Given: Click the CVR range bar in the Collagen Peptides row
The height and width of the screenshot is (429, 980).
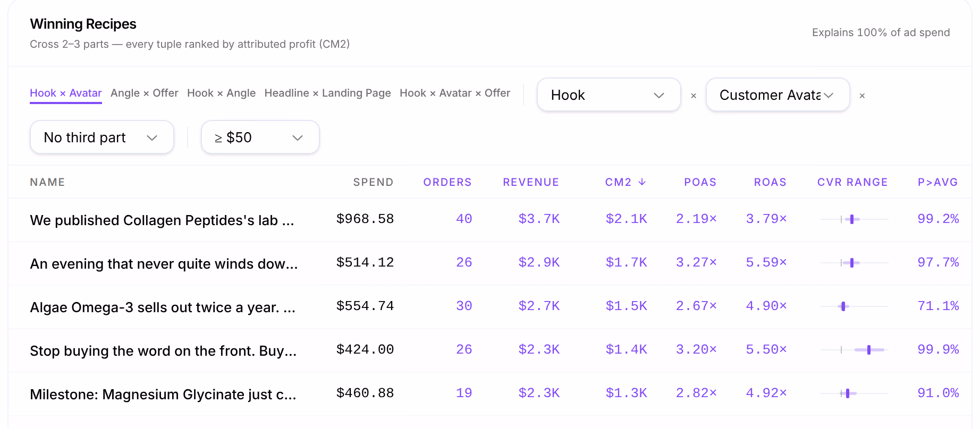Looking at the screenshot, I should click(854, 219).
